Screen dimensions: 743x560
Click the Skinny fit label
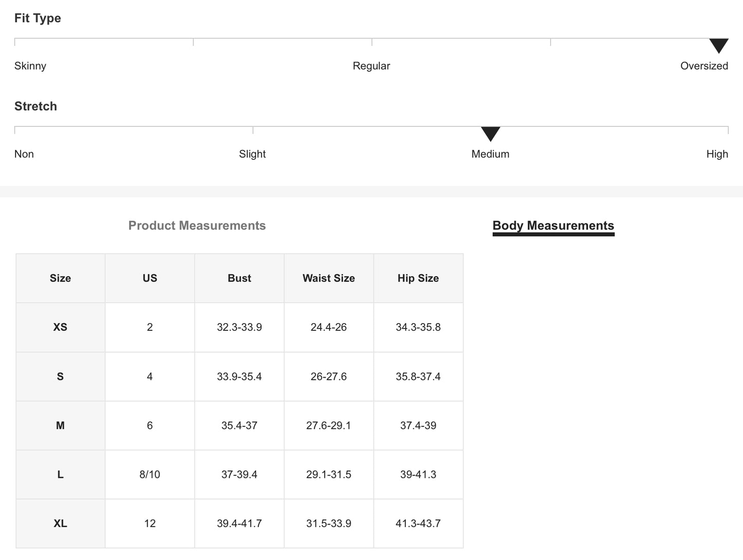(30, 66)
